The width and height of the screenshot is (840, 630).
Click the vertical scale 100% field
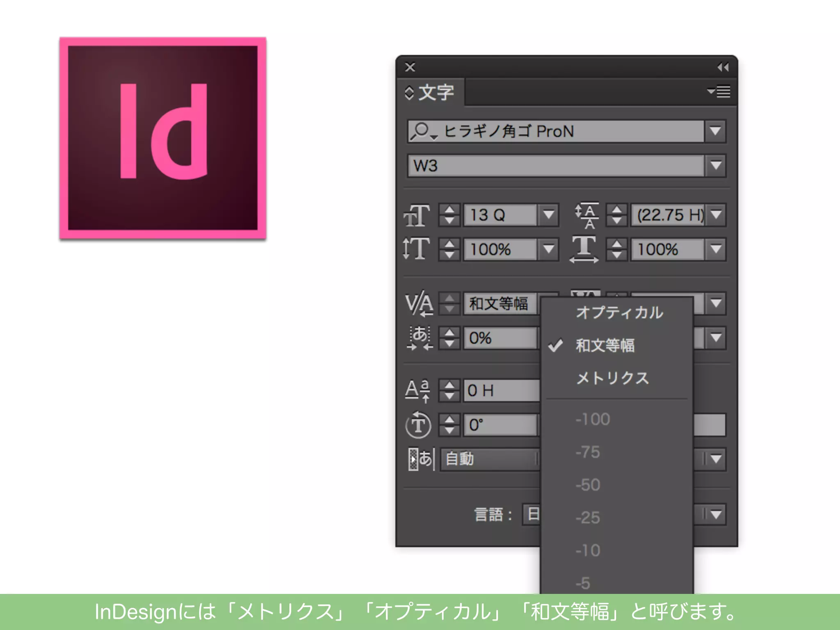tap(500, 249)
